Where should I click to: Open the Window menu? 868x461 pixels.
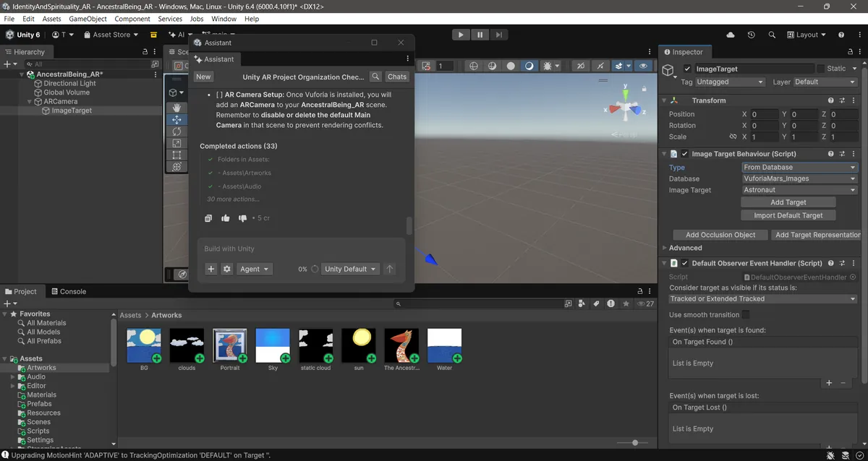coord(224,19)
